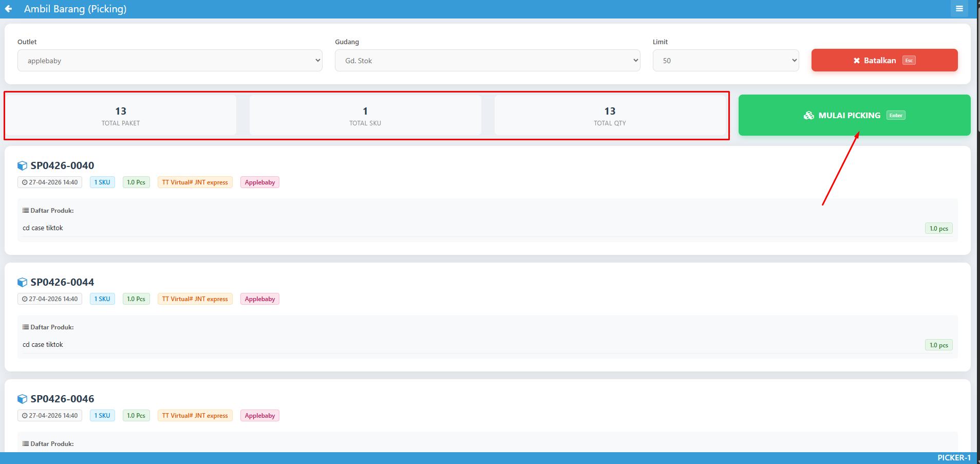Click the date badge of SP0426-0044

tap(50, 299)
